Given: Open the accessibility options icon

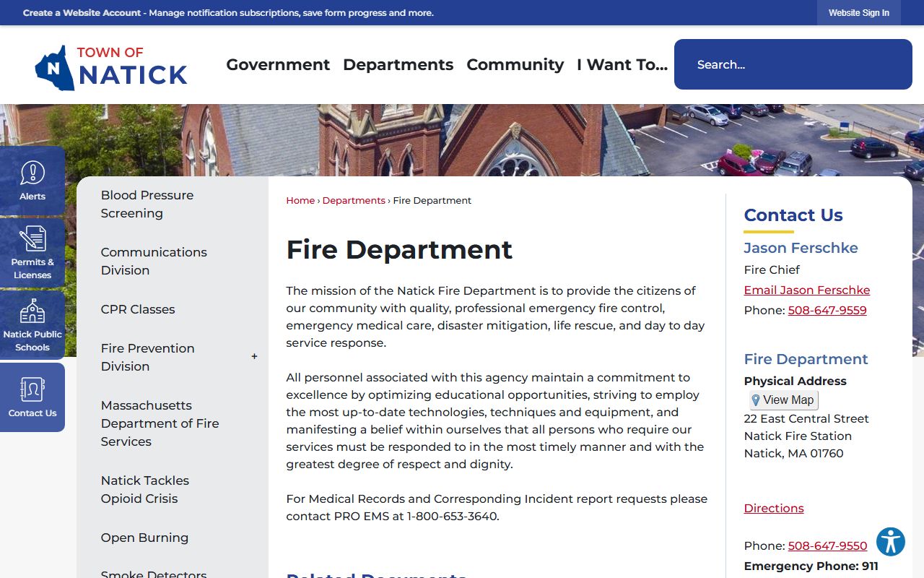Looking at the screenshot, I should pyautogui.click(x=891, y=541).
